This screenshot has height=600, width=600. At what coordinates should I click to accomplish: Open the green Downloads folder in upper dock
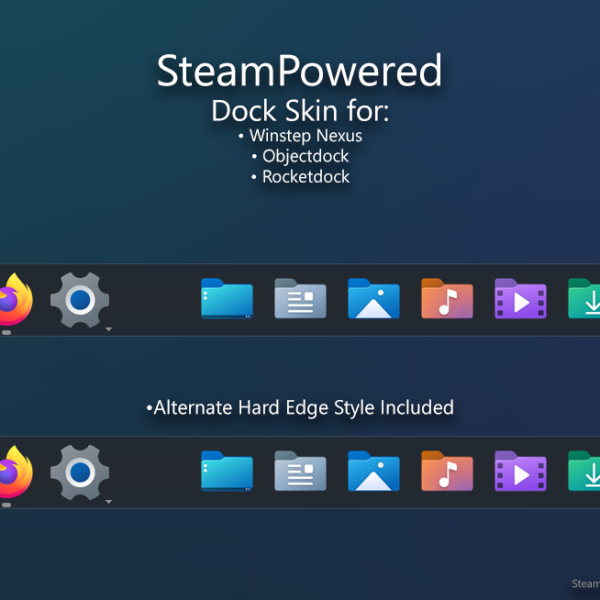[x=584, y=299]
